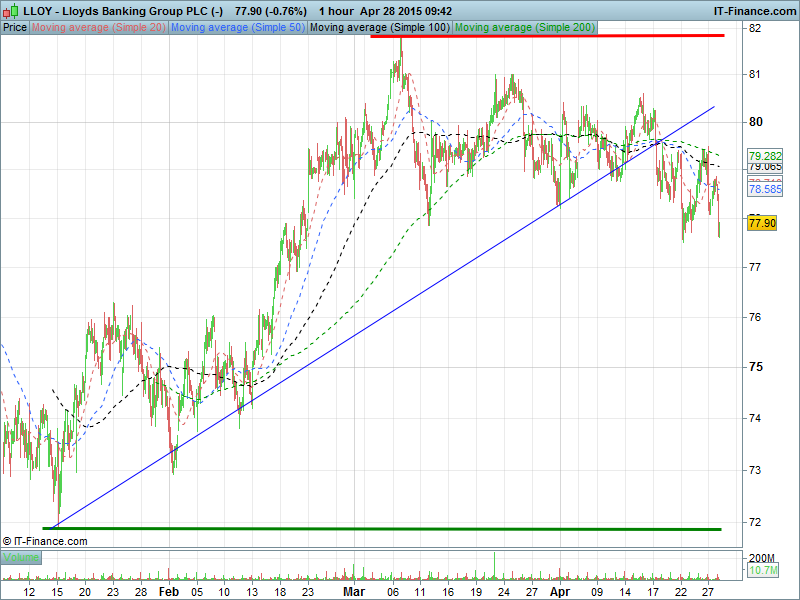800x600 pixels.
Task: Click the Volume panel label
Action: click(21, 556)
